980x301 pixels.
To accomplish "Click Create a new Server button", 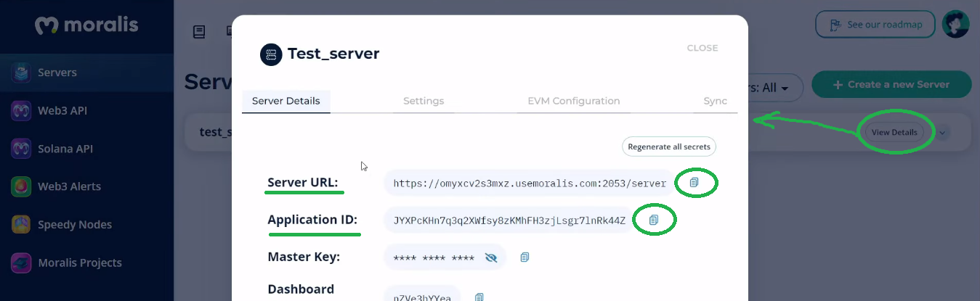I will click(x=891, y=84).
